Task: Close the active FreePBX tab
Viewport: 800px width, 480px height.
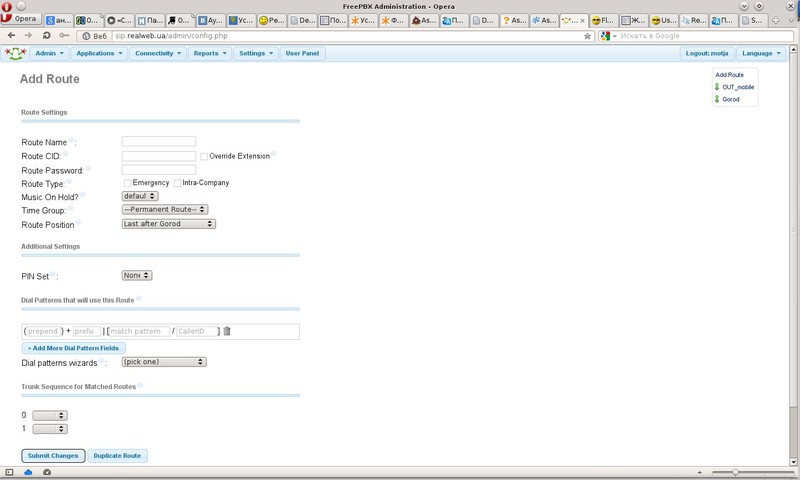Action: click(582, 21)
